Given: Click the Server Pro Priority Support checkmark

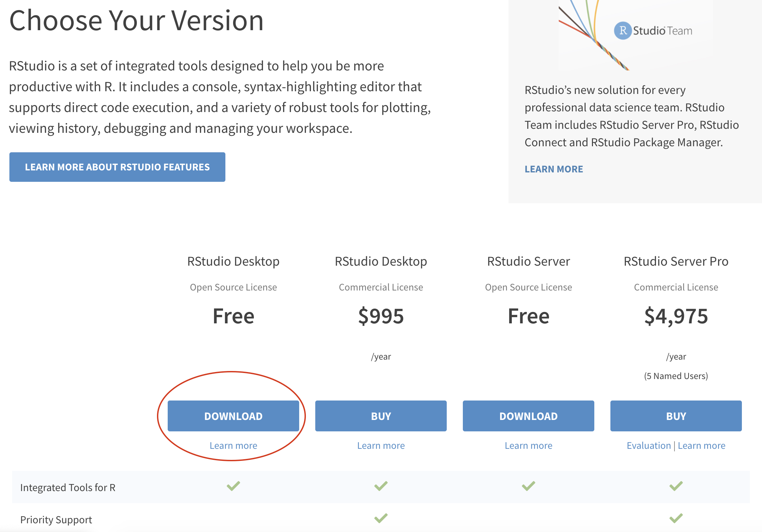Looking at the screenshot, I should coord(676,518).
